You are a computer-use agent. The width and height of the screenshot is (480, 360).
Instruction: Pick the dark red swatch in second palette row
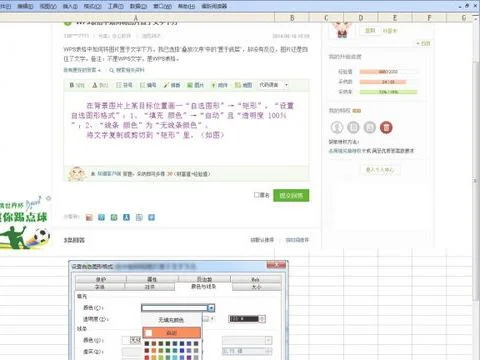pyautogui.click(x=147, y=350)
